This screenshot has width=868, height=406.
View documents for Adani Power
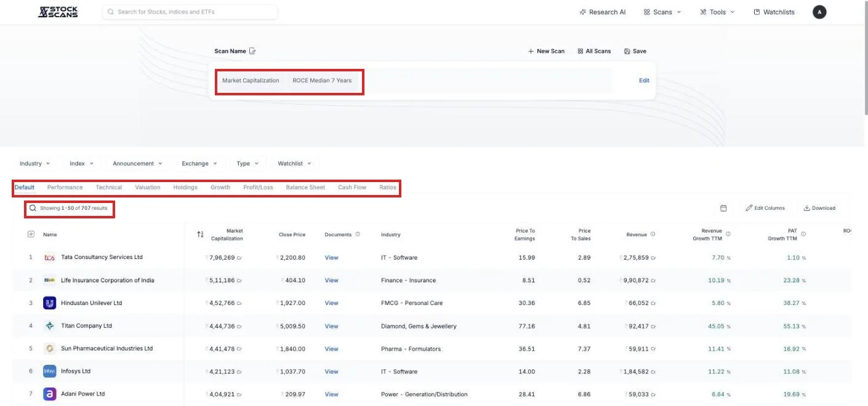pyautogui.click(x=331, y=394)
